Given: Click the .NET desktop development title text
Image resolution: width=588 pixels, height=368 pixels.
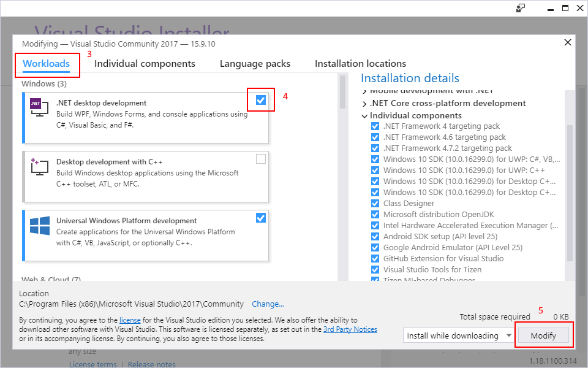Looking at the screenshot, I should (101, 103).
